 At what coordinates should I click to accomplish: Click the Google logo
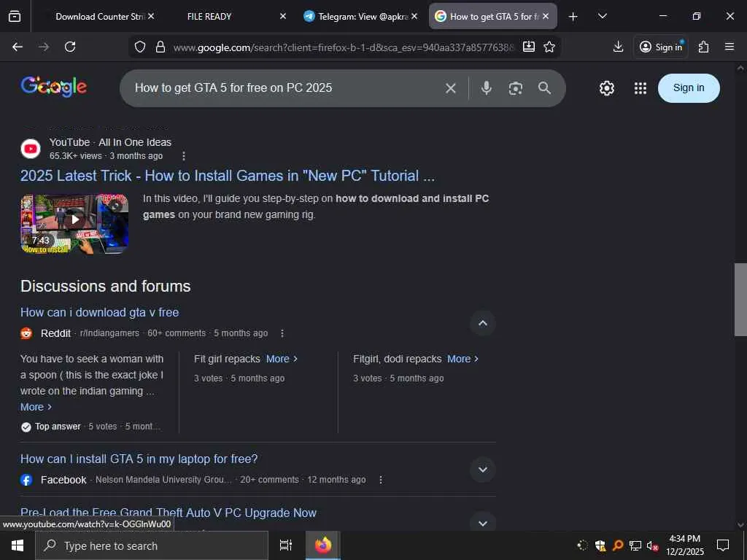point(53,87)
